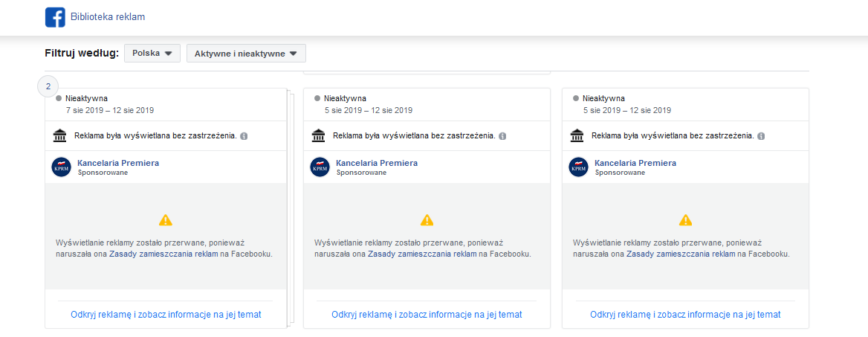The image size is (868, 337).
Task: Click the KPRM avatar in the first ad
Action: (x=62, y=167)
